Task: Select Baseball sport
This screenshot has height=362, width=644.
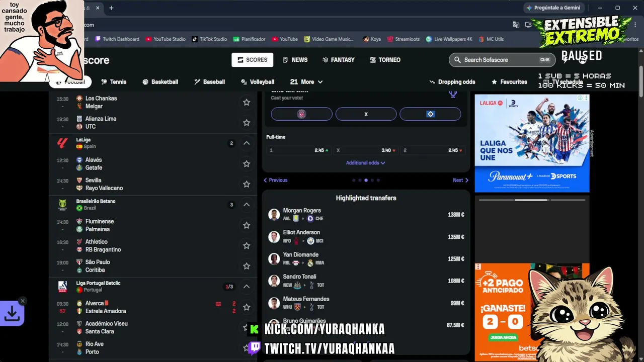Action: 209,82
